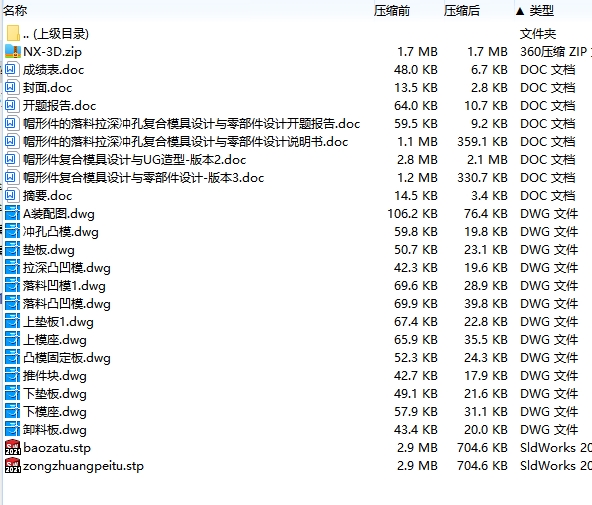Click the 落料凸凹模.dwg drawing icon

pos(12,303)
